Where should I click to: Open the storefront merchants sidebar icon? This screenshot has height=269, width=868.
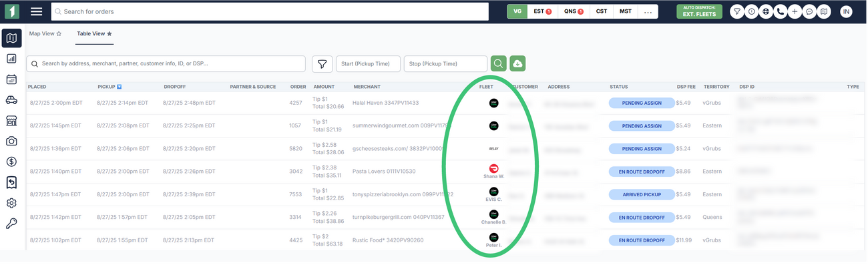[x=11, y=120]
